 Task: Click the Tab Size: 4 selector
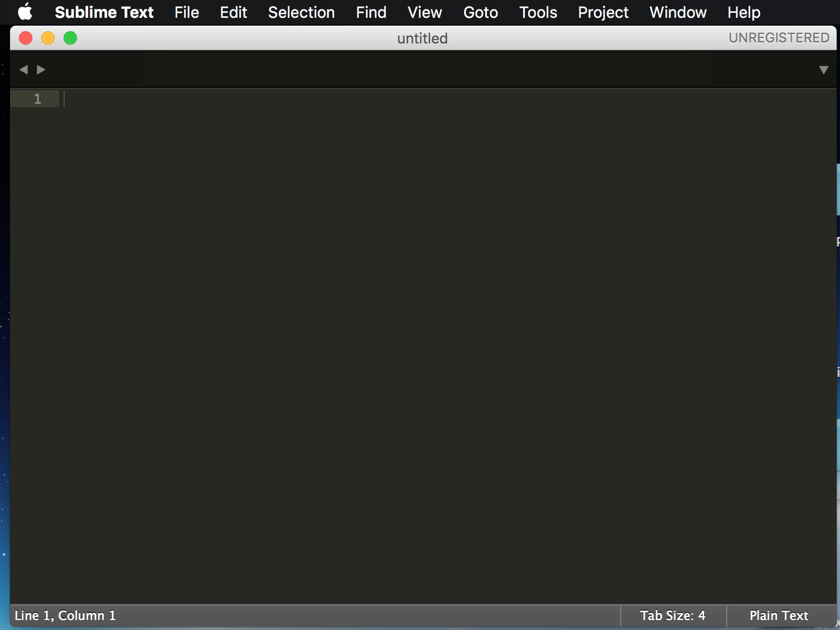[x=673, y=616]
